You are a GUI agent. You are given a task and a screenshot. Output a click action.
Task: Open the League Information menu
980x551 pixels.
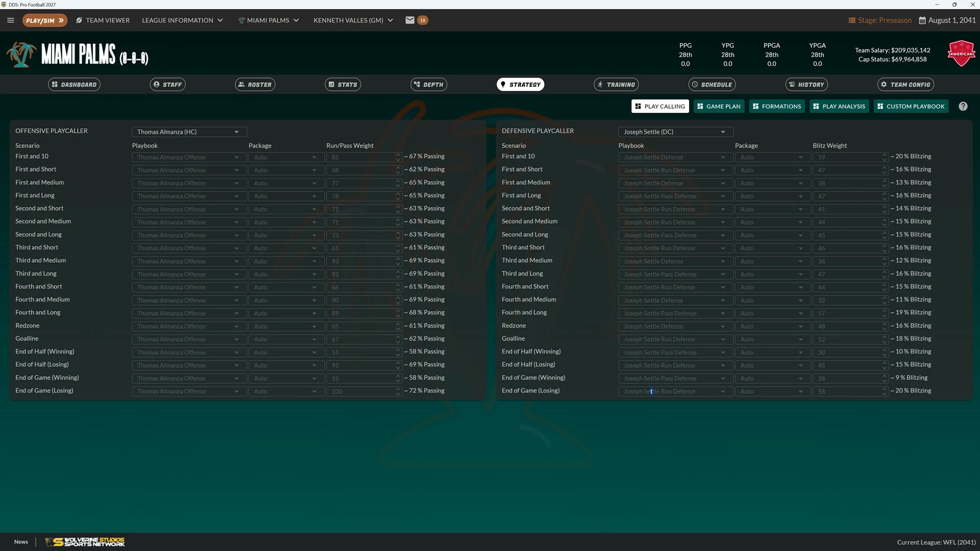point(182,20)
